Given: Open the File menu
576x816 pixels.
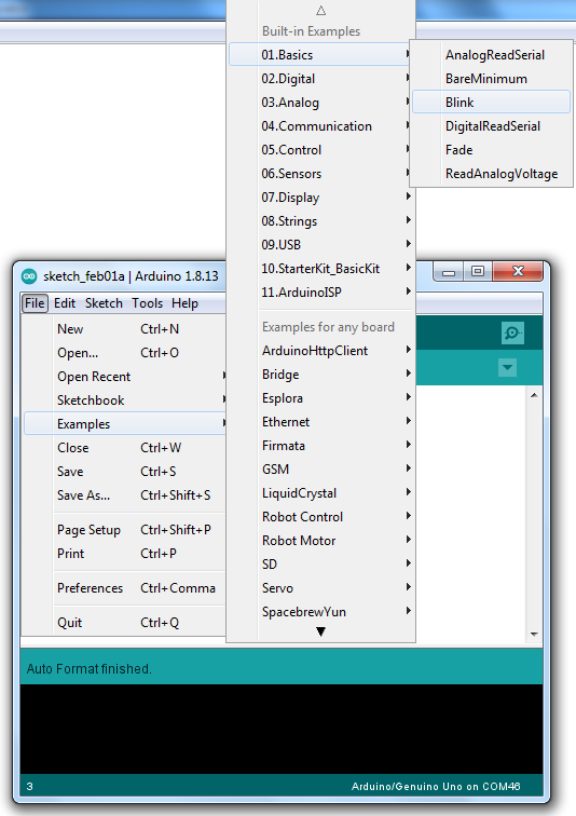Looking at the screenshot, I should point(35,303).
